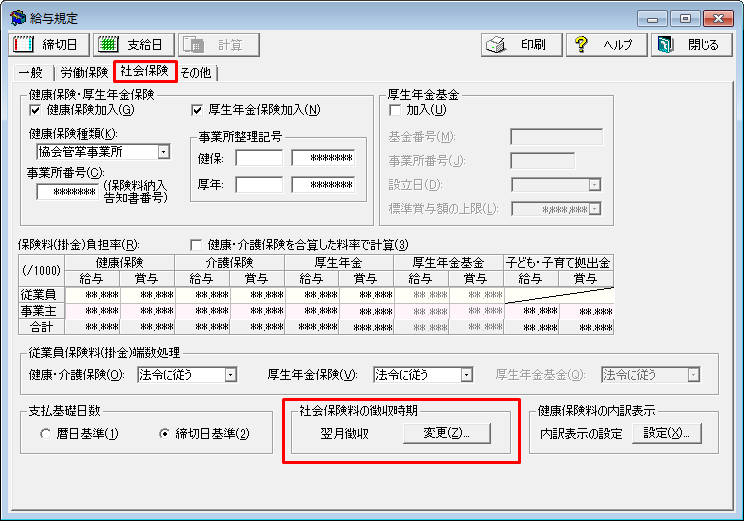
Task: Click the 設定 button for 内訳表示
Action: pos(667,433)
